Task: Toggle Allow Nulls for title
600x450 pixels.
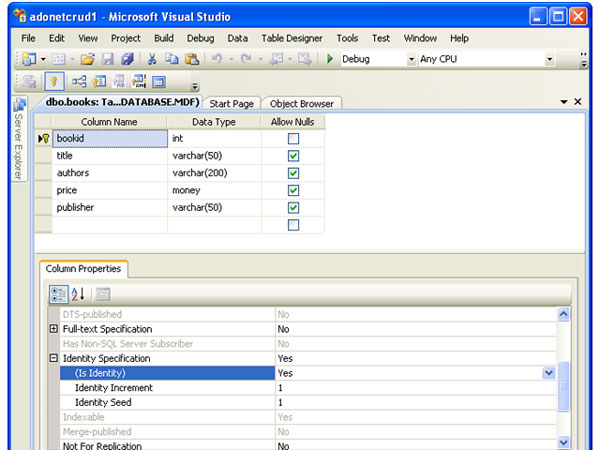Action: pyautogui.click(x=293, y=156)
